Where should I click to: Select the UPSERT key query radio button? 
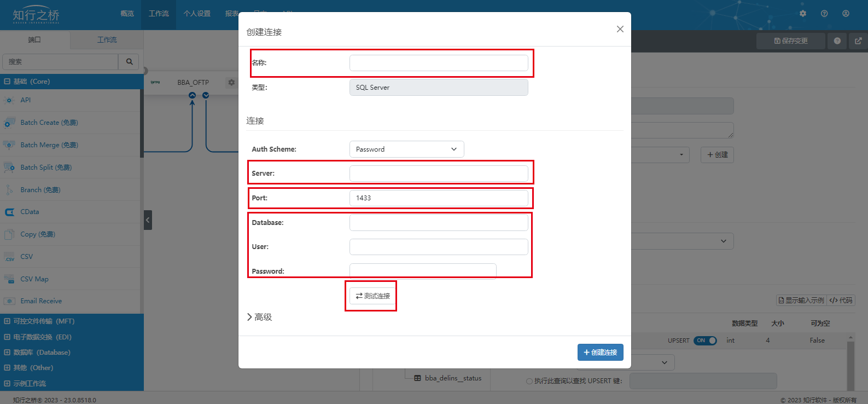529,381
